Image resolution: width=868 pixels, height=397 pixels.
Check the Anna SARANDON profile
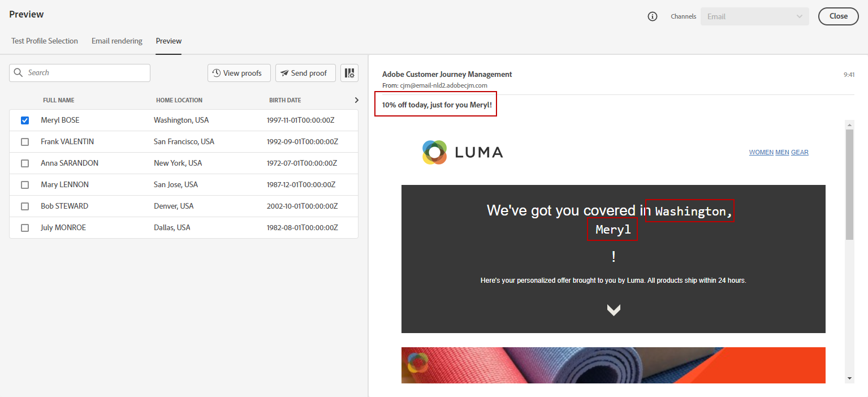[x=25, y=163]
